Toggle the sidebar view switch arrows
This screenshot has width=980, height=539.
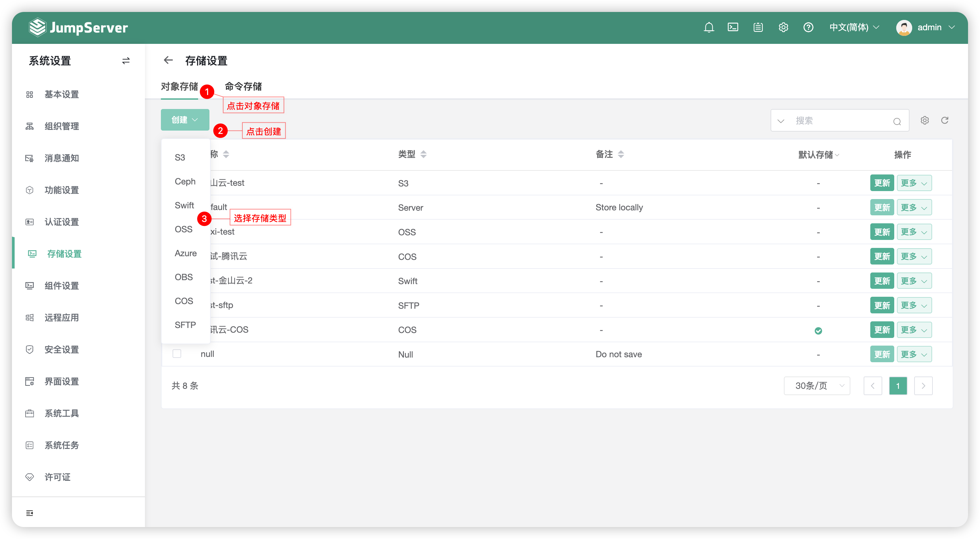tap(126, 61)
